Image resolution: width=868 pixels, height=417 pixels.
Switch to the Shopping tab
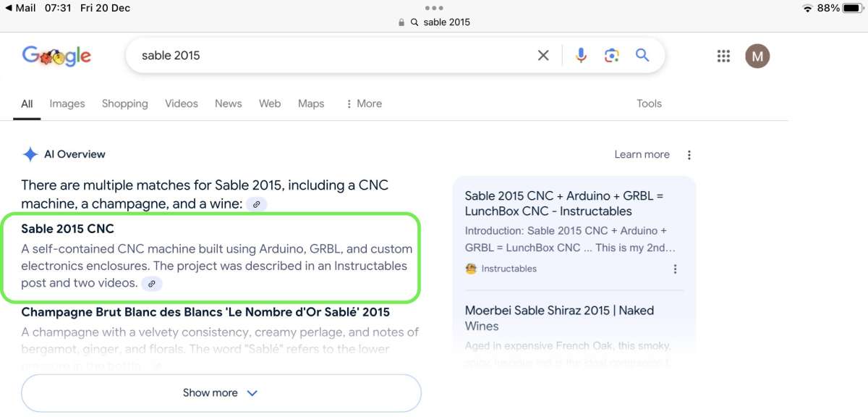click(x=124, y=104)
